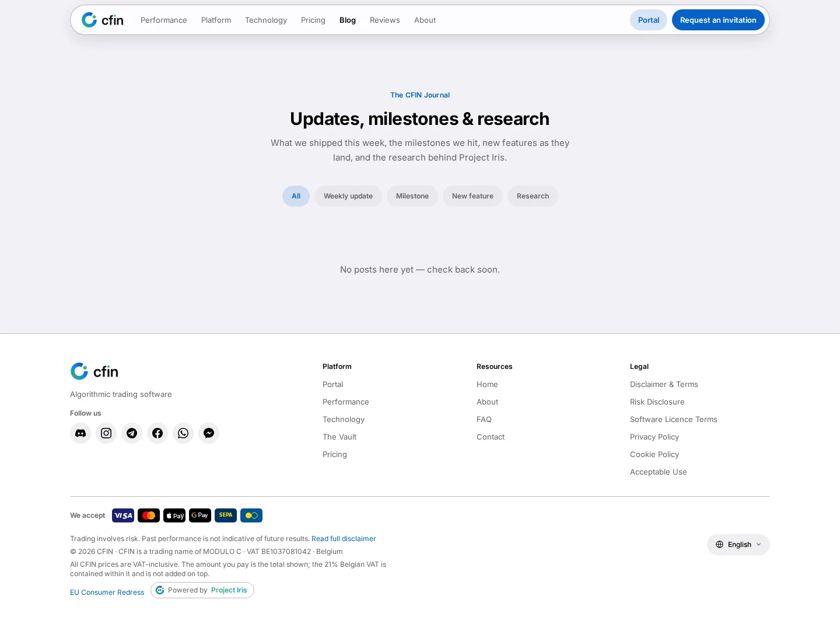The height and width of the screenshot is (617, 840).
Task: Open Software Licence Terms link
Action: [674, 419]
